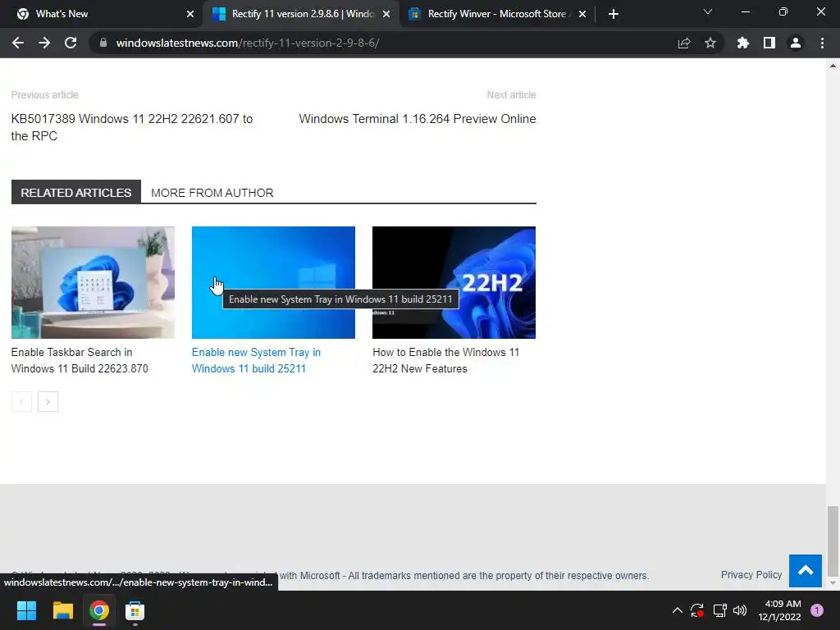This screenshot has height=630, width=840.
Task: Open clock showing 4:09 AM
Action: tap(779, 610)
